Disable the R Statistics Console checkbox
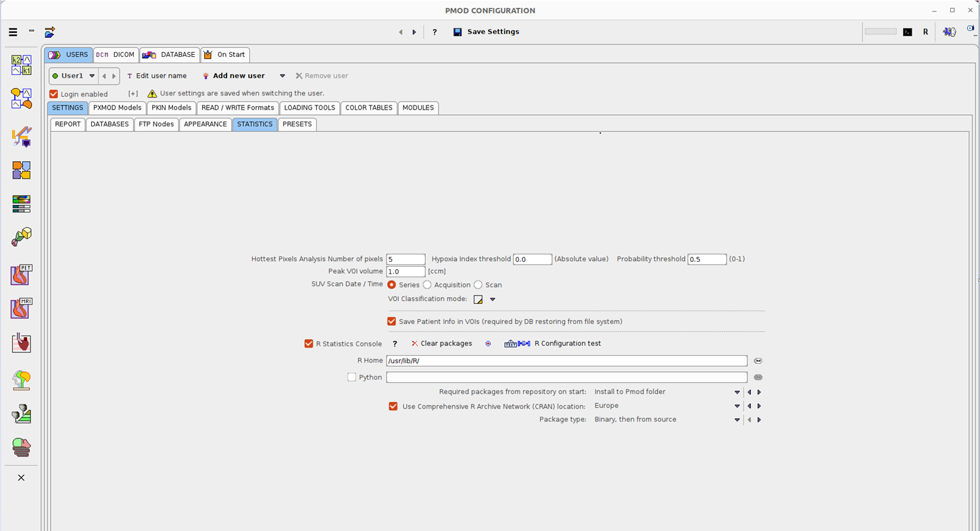The width and height of the screenshot is (980, 531). pos(309,344)
